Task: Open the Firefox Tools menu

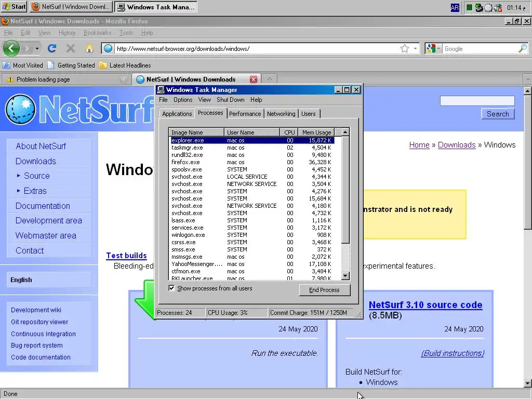Action: [x=126, y=33]
